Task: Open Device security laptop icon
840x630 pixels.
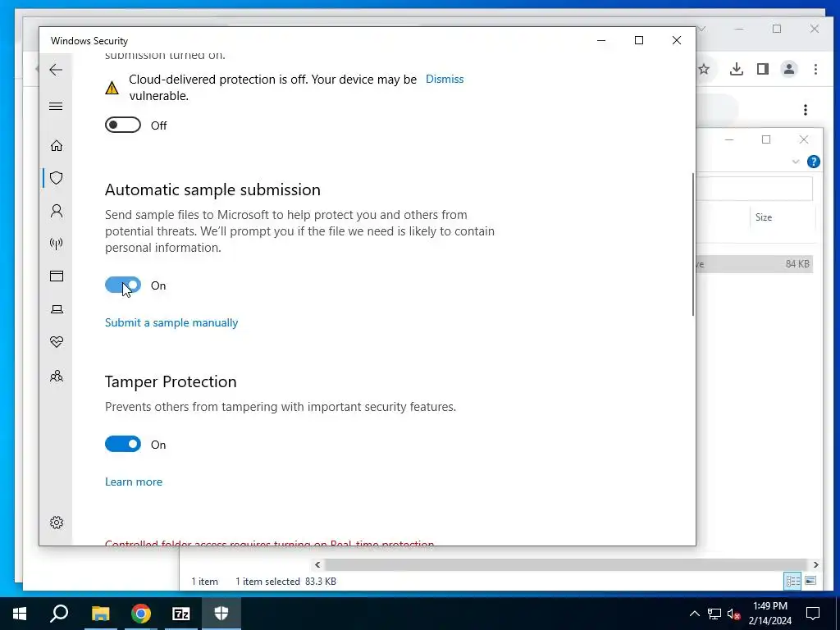Action: (57, 309)
